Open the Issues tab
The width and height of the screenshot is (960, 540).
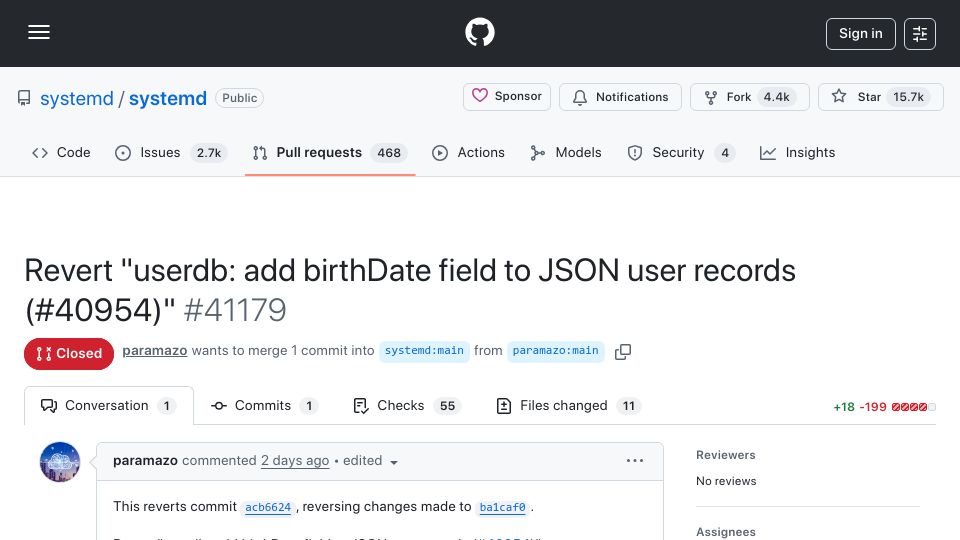pyautogui.click(x=171, y=152)
